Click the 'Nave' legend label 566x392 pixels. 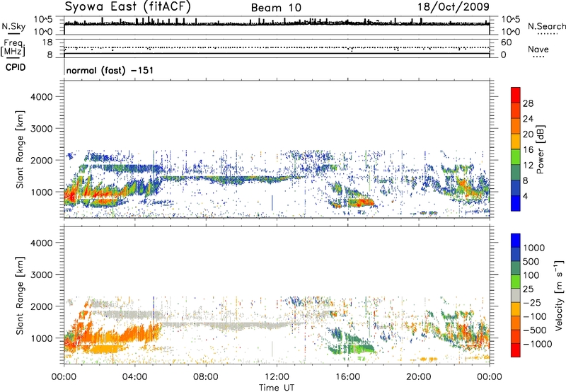(x=538, y=50)
